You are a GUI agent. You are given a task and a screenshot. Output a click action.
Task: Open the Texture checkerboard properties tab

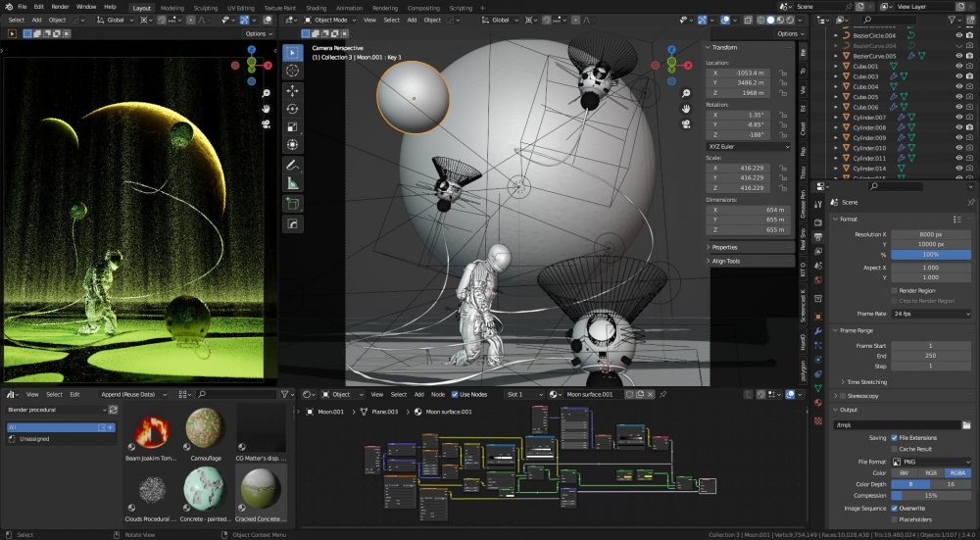818,421
